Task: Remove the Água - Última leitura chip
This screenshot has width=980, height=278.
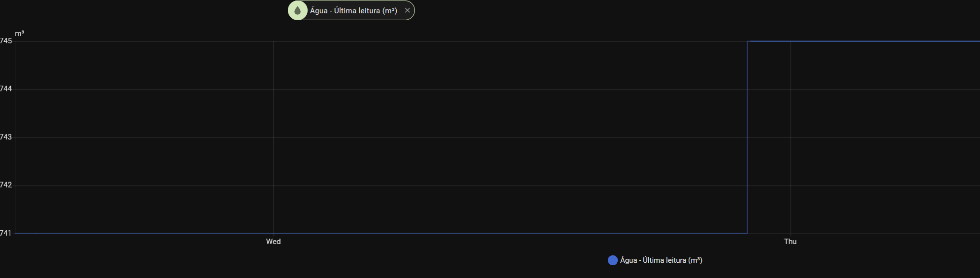Action: (407, 10)
